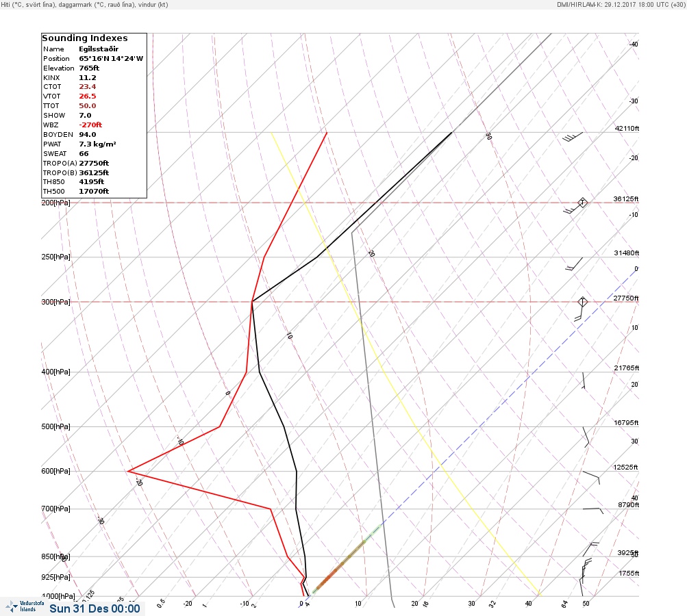Click the SHOW value 7.0
Image resolution: width=687 pixels, height=616 pixels.
pyautogui.click(x=85, y=116)
